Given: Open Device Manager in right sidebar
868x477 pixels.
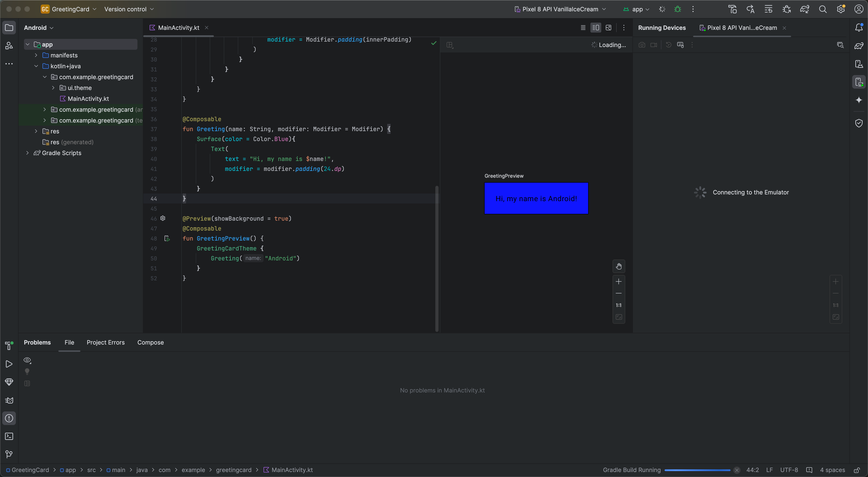Looking at the screenshot, I should point(859,64).
